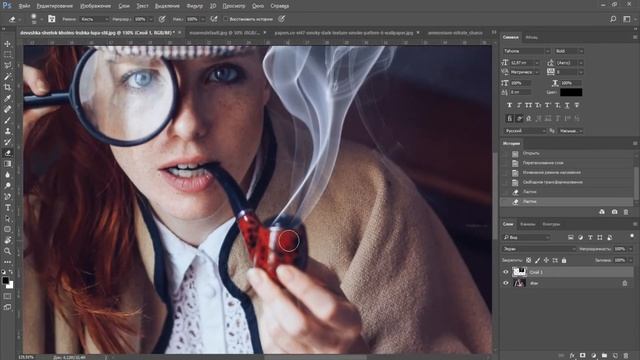This screenshot has width=640, height=360.
Task: Open the layer opacity 100% dropdown
Action: click(x=631, y=249)
